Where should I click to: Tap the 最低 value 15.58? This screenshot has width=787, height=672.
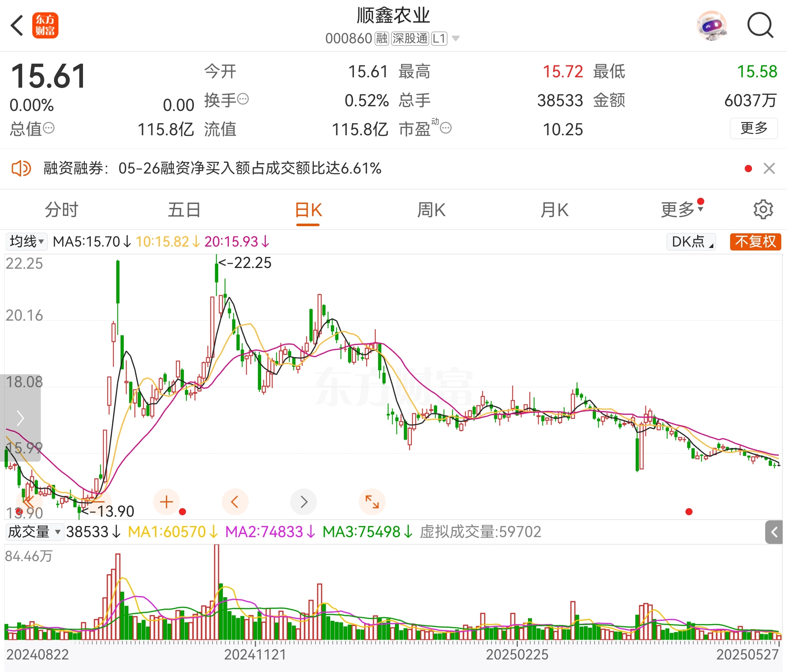point(757,72)
